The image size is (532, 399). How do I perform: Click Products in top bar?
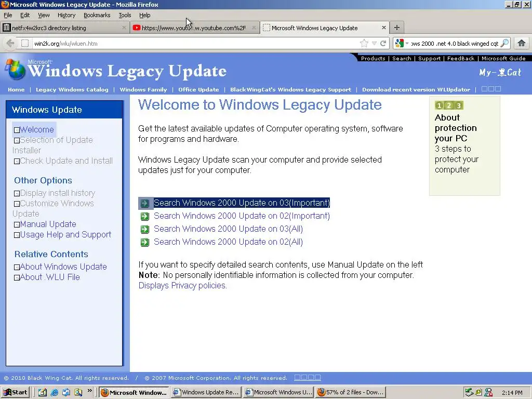[373, 58]
